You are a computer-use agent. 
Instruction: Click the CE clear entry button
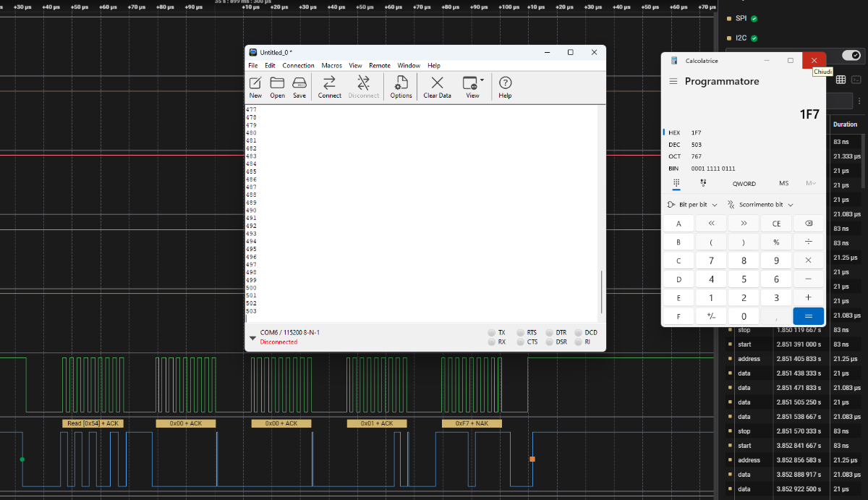(x=776, y=224)
